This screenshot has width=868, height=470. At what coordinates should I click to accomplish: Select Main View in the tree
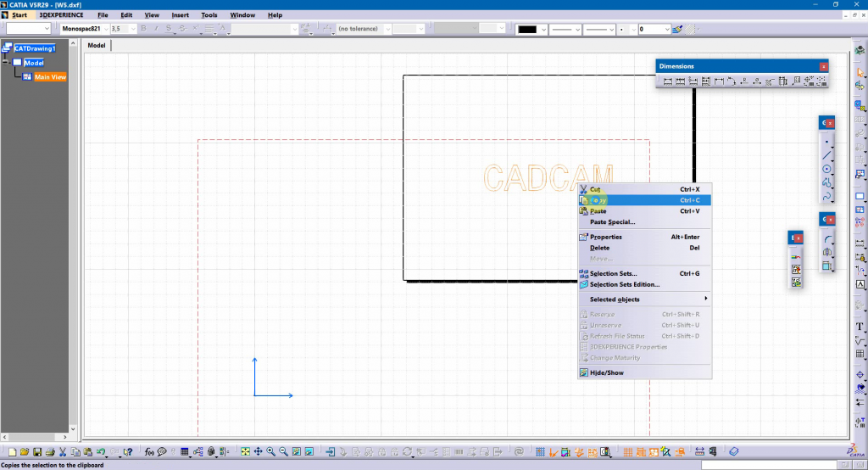tap(49, 77)
